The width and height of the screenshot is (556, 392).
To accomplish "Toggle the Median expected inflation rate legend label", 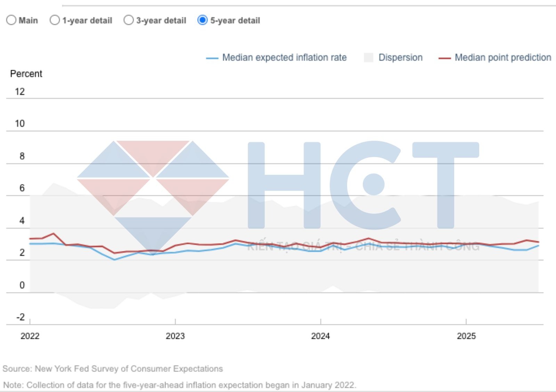I will [x=284, y=57].
